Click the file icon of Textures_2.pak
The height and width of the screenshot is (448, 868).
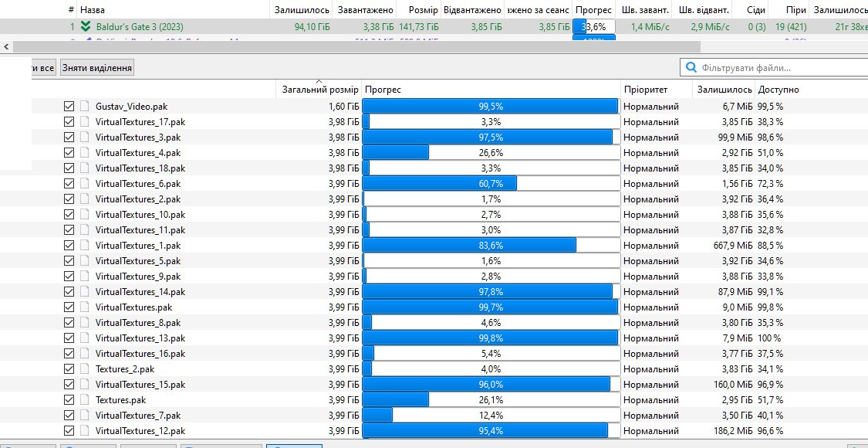click(85, 369)
